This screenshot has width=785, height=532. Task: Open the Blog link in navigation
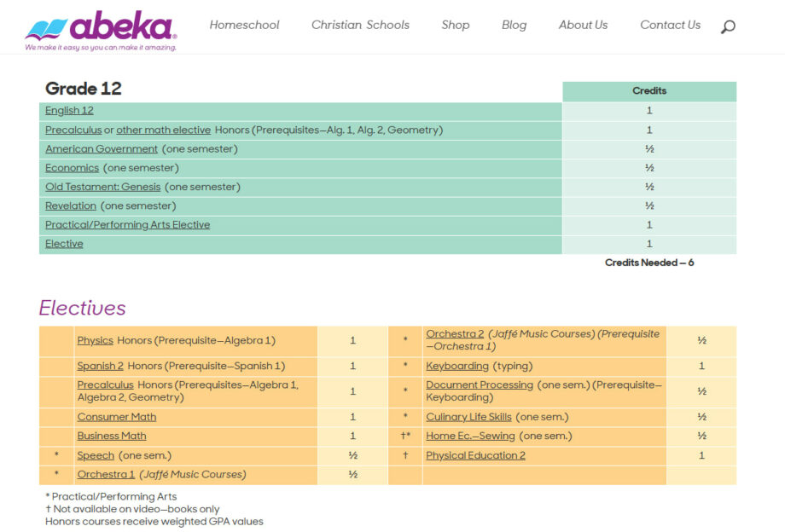[515, 25]
